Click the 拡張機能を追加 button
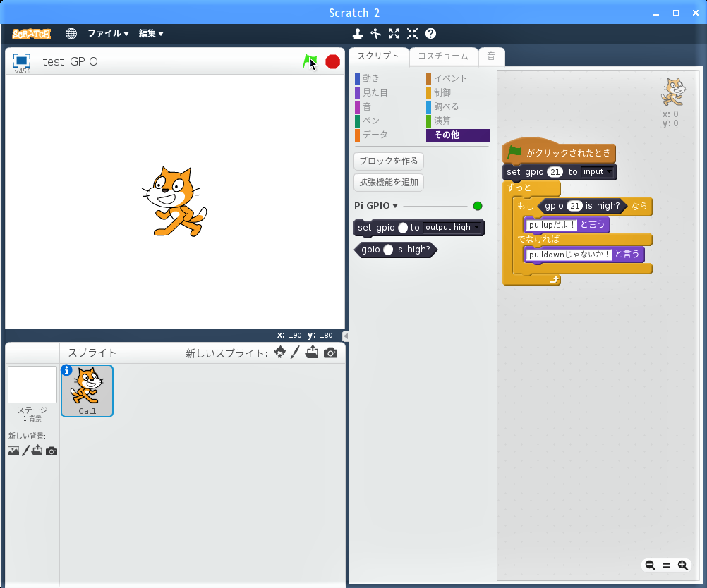Screen dimensions: 707x588 [389, 183]
